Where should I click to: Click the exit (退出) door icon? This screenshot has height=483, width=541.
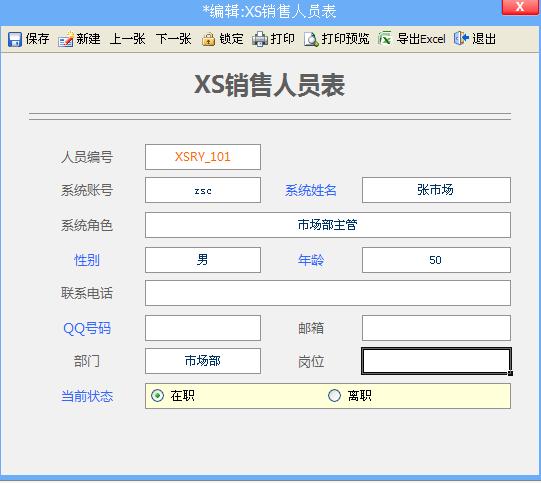461,38
